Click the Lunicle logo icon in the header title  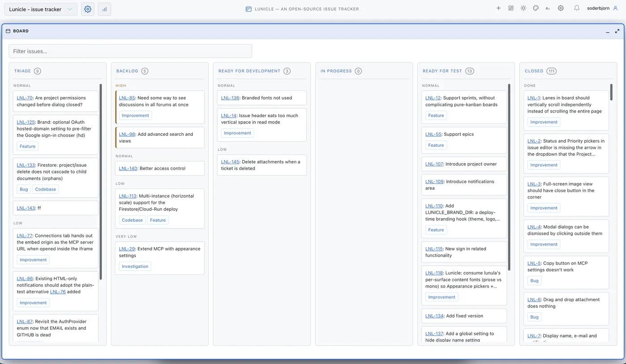click(x=249, y=9)
